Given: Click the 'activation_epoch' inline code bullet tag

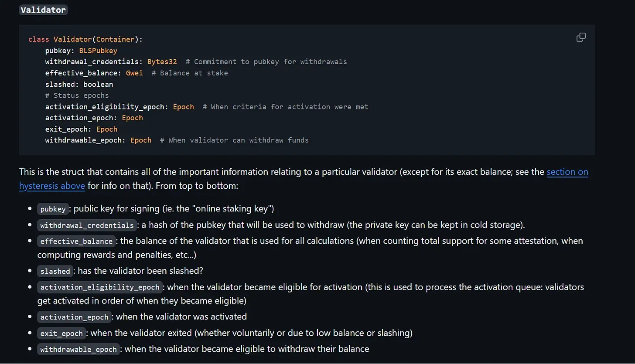Looking at the screenshot, I should (74, 317).
